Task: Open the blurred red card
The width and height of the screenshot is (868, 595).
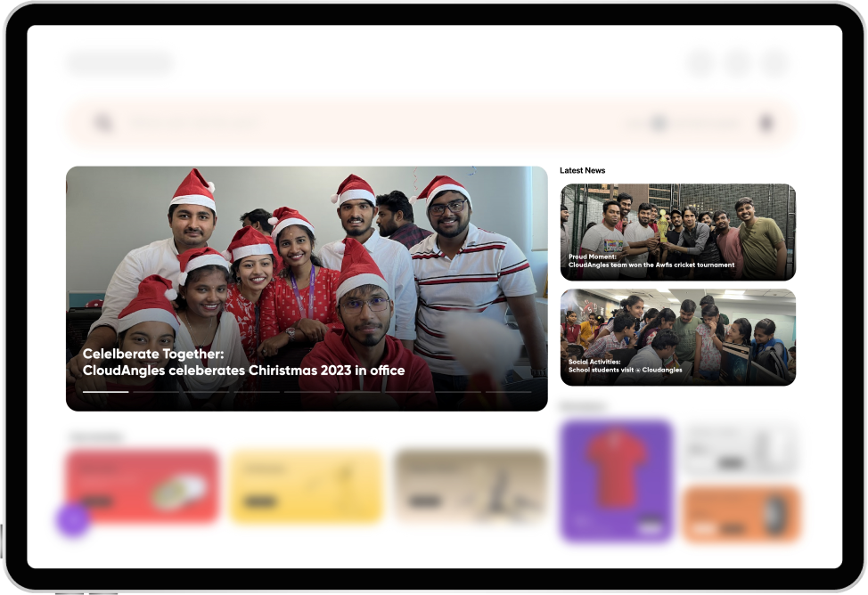Action: coord(143,486)
